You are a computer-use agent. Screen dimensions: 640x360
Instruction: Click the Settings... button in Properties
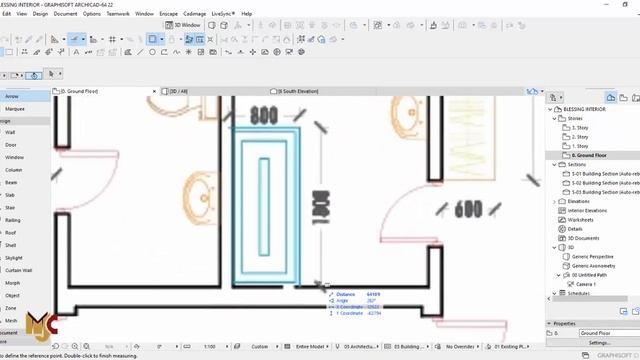point(599,343)
